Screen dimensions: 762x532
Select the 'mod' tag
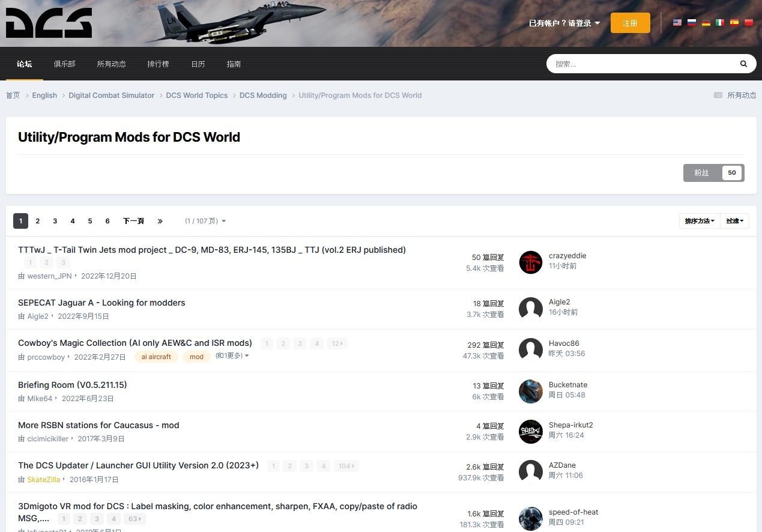pos(196,357)
